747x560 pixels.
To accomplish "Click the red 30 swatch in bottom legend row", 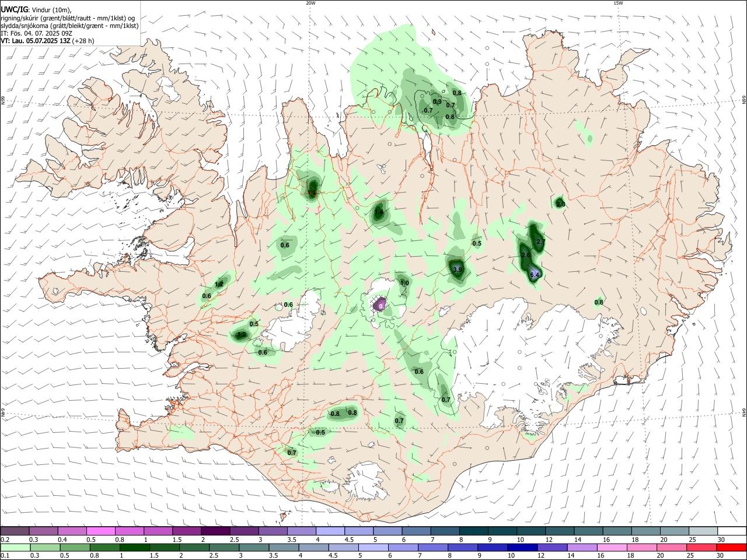I will [732, 547].
